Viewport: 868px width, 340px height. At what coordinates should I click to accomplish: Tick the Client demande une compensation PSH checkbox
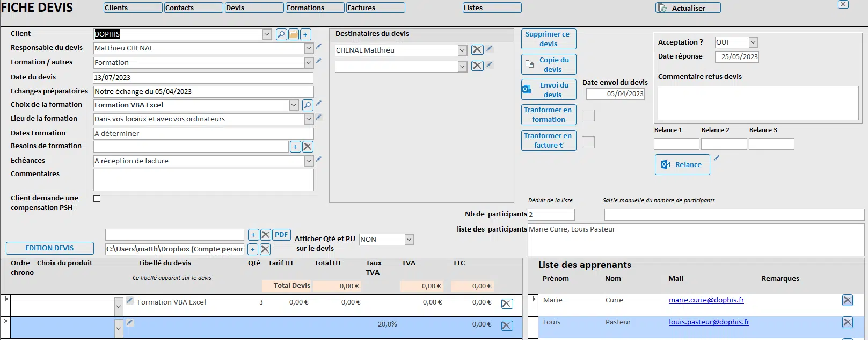click(x=97, y=199)
